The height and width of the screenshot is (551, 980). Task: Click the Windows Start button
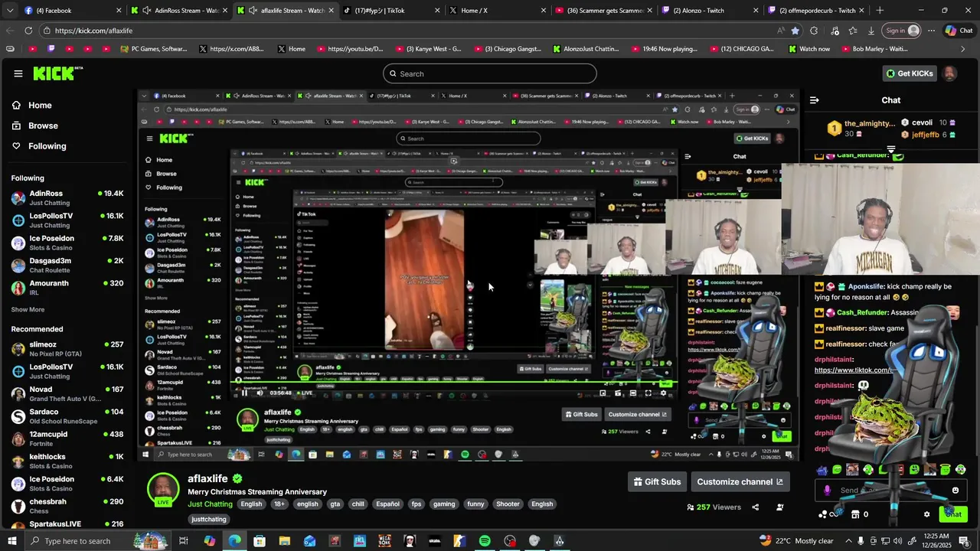point(12,541)
